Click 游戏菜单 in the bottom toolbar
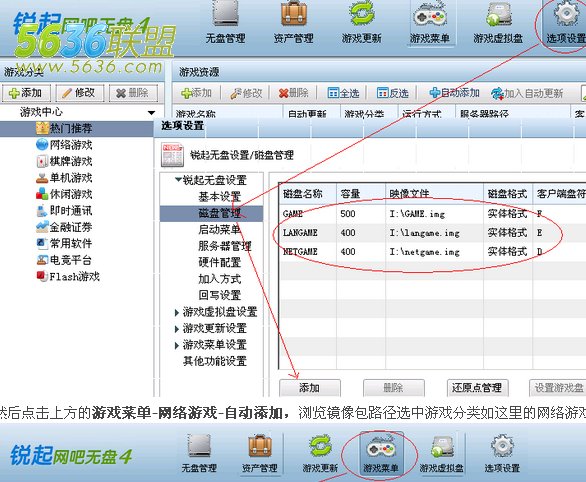Screen dimensions: 586x482 381,454
